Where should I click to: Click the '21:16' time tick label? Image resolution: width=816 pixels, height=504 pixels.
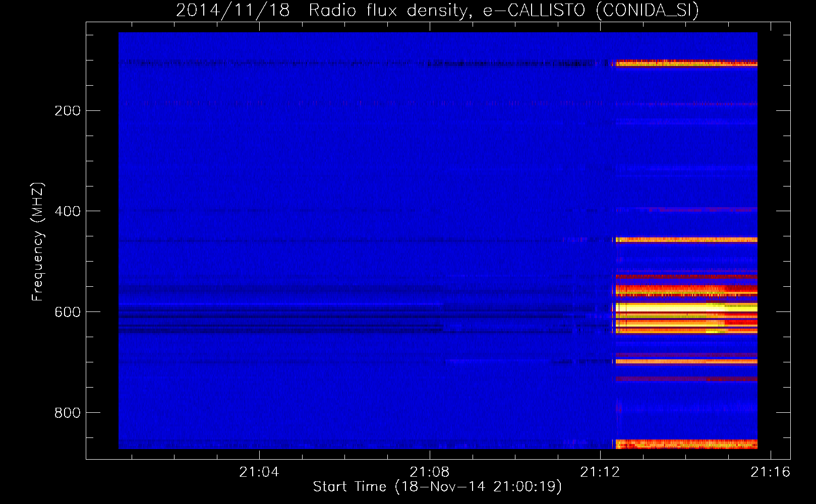tap(771, 472)
